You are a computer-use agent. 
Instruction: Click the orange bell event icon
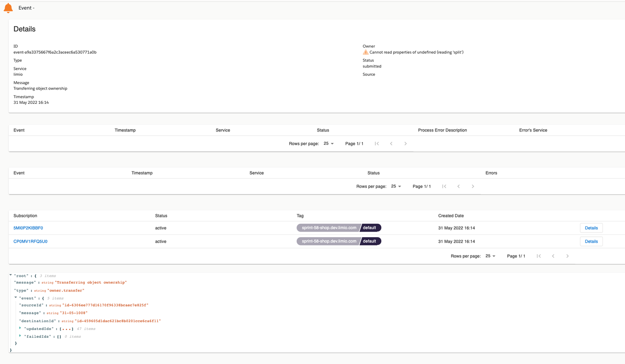8,8
